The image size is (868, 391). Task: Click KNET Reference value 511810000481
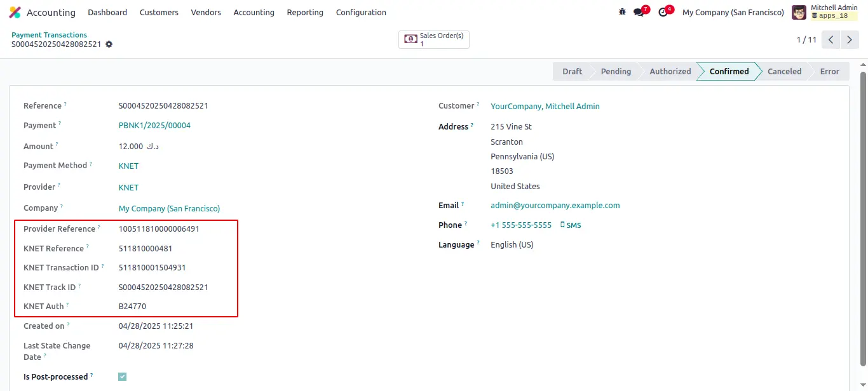[146, 249]
